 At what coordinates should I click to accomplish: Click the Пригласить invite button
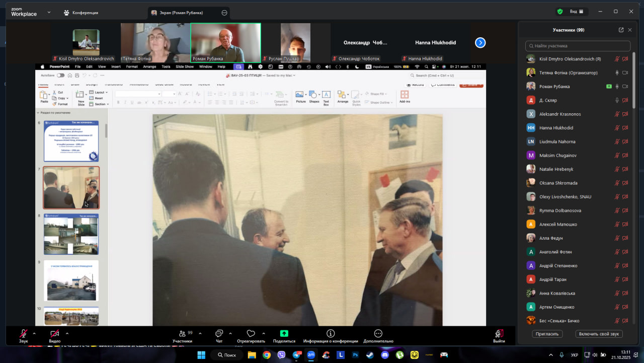pos(547,334)
